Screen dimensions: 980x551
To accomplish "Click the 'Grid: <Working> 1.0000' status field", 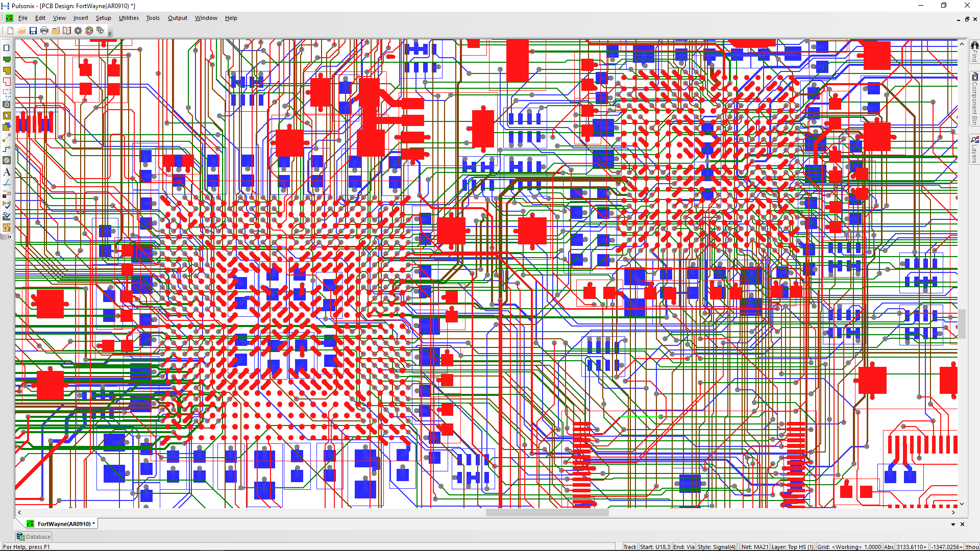I will point(849,547).
